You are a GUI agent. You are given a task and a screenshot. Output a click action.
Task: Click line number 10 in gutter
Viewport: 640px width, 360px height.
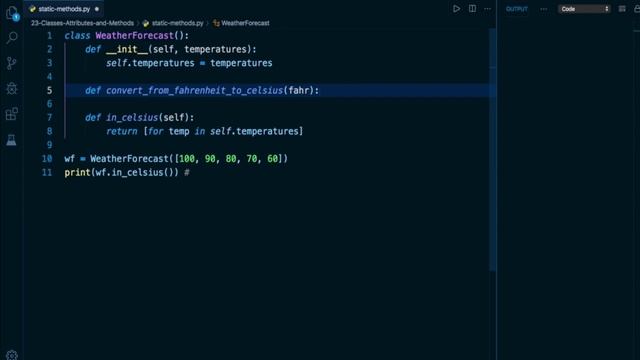47,158
